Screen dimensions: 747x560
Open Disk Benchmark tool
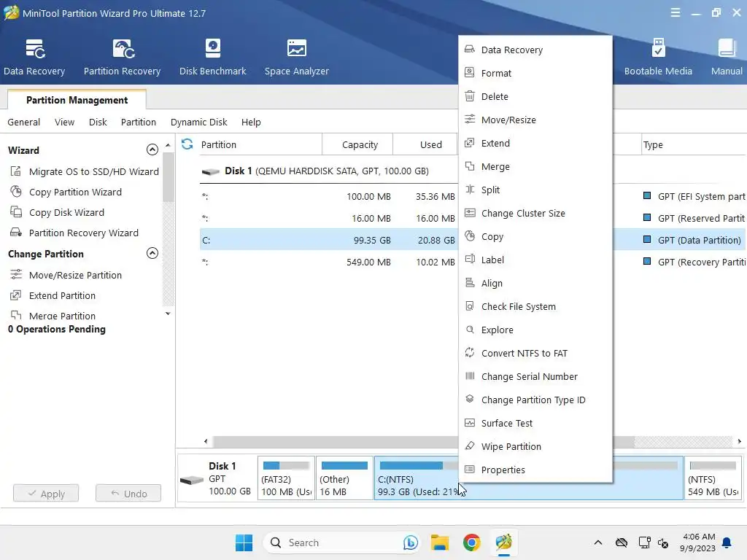point(212,57)
